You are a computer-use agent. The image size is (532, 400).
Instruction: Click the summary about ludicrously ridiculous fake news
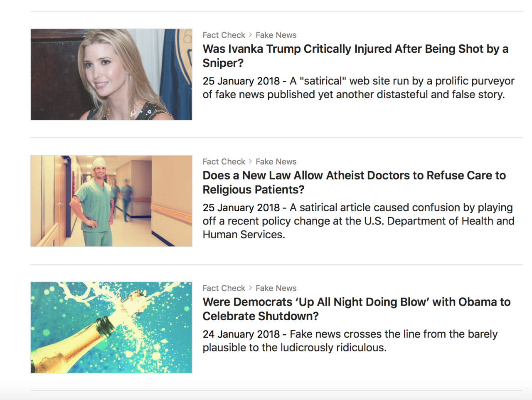click(349, 341)
